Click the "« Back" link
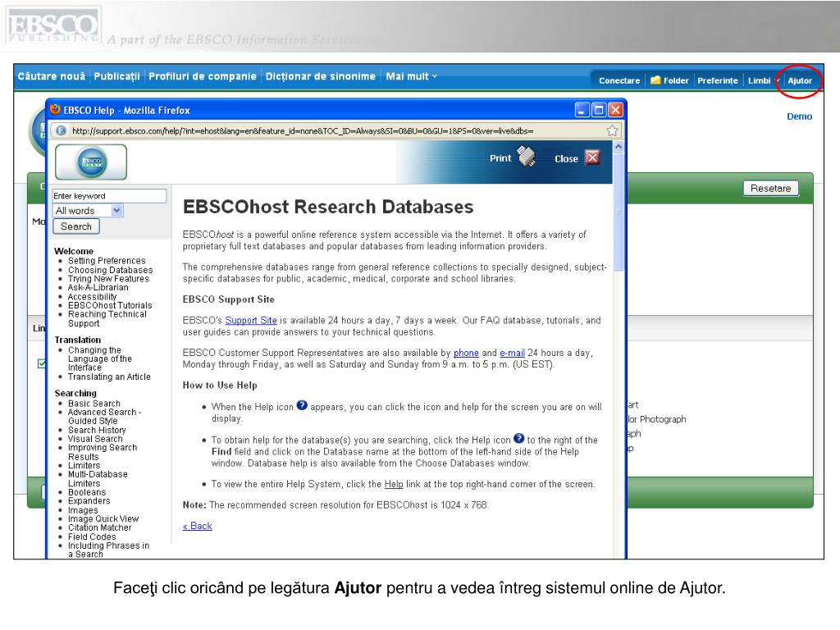The height and width of the screenshot is (630, 840). 197,526
